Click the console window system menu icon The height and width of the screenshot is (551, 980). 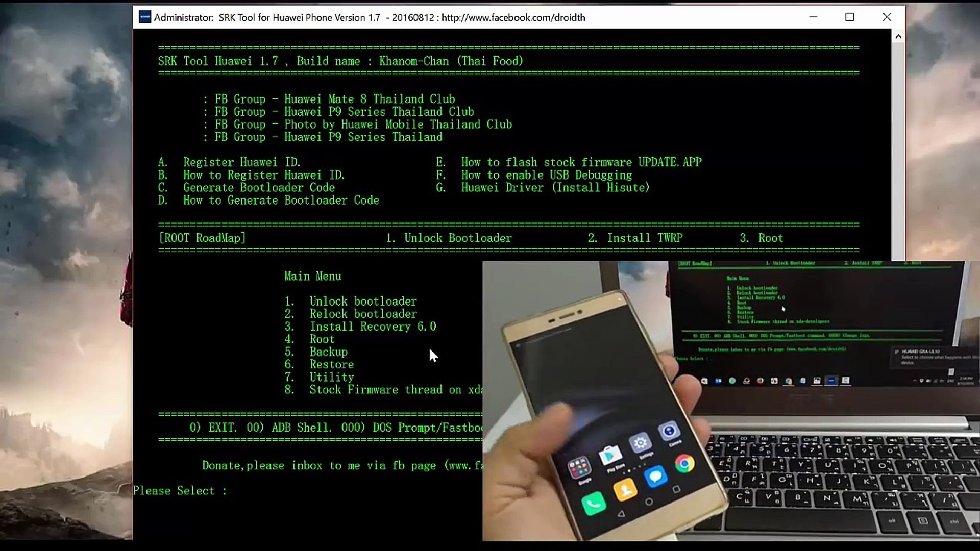coord(145,17)
